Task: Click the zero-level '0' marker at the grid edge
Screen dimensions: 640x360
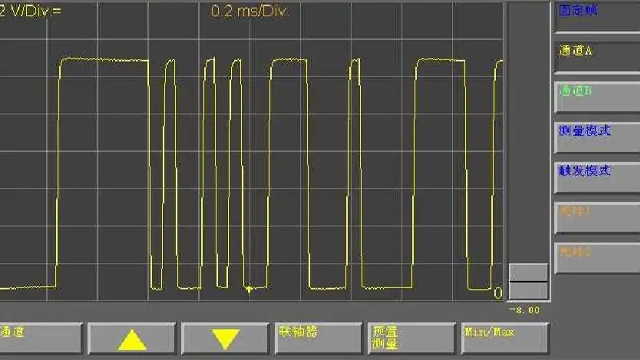Action: [498, 293]
